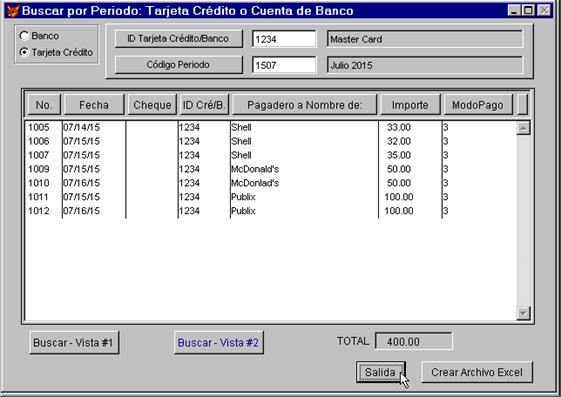Focus the period code field containing 1507

pyautogui.click(x=284, y=65)
